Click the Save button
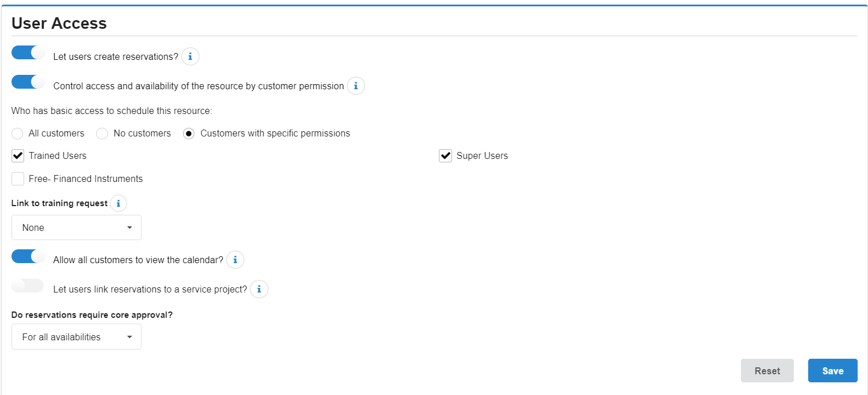 click(832, 371)
